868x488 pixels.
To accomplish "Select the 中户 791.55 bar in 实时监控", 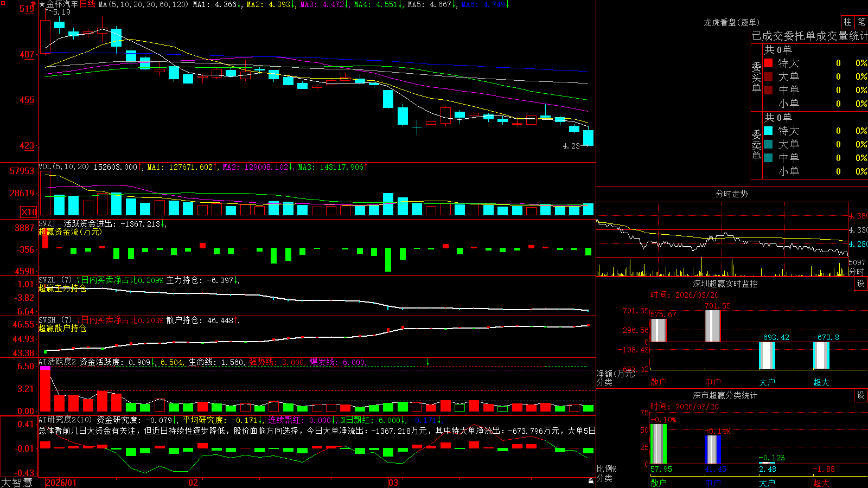I will tap(712, 325).
